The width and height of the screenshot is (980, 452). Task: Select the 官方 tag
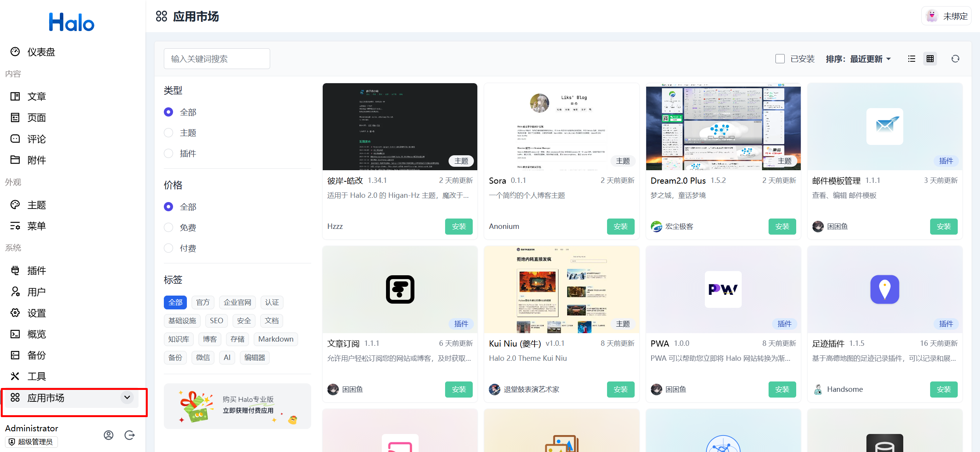coord(203,302)
